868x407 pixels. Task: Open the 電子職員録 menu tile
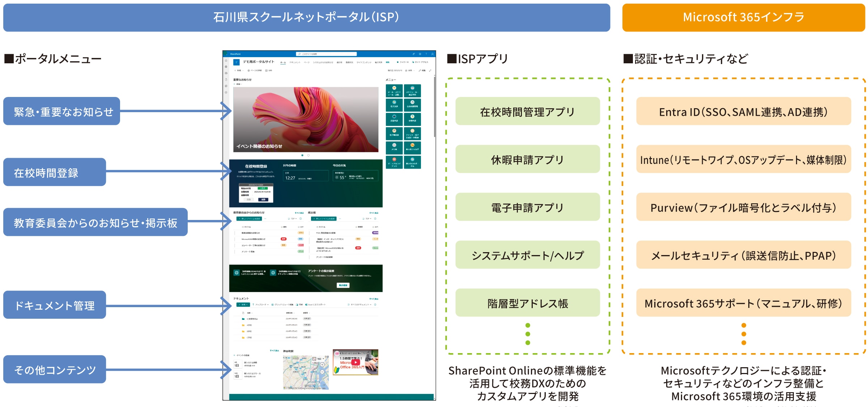(394, 133)
